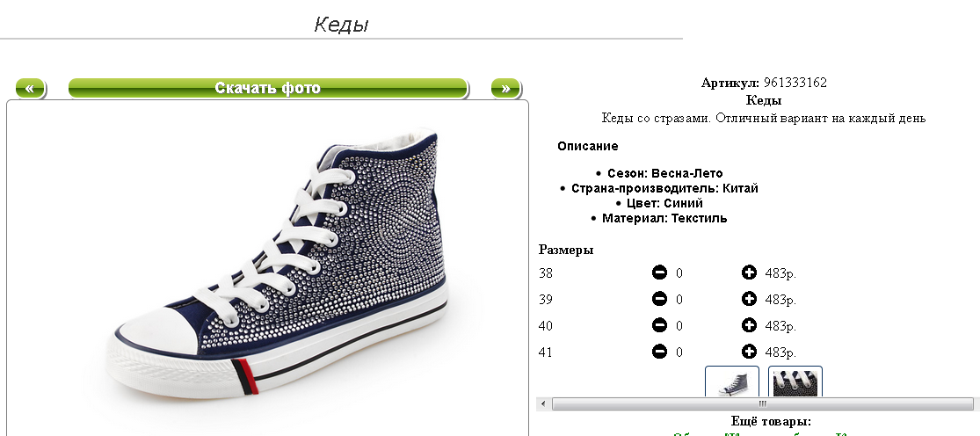Click the article number 961333162

pyautogui.click(x=795, y=83)
